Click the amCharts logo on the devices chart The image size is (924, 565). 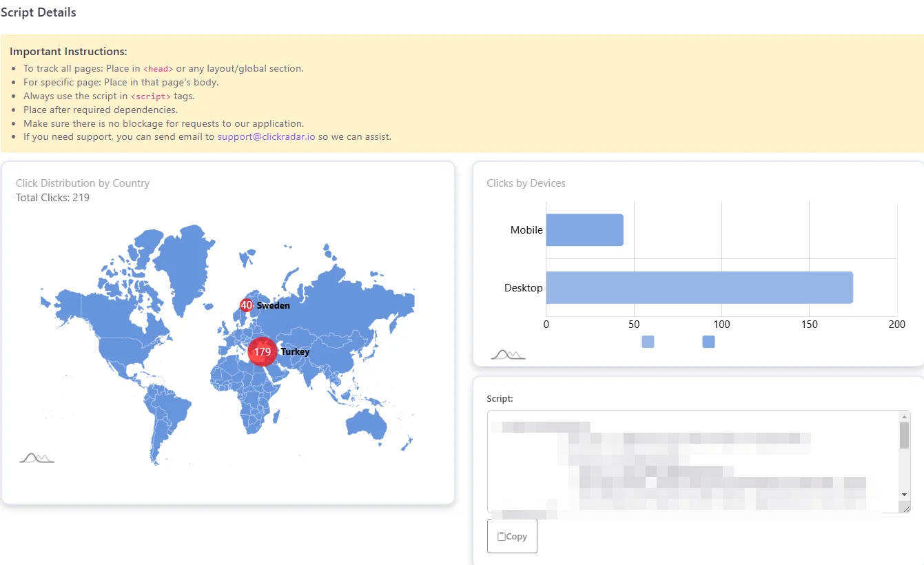(508, 353)
